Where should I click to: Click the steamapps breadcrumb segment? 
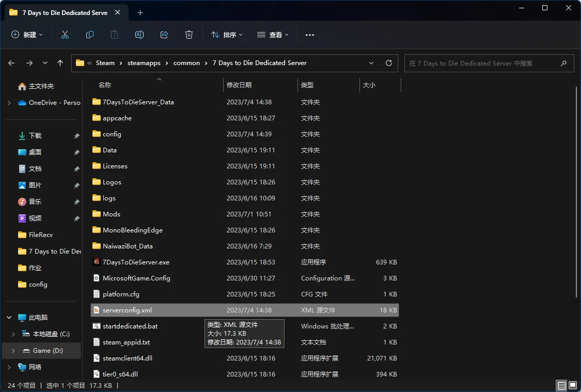[x=144, y=63]
